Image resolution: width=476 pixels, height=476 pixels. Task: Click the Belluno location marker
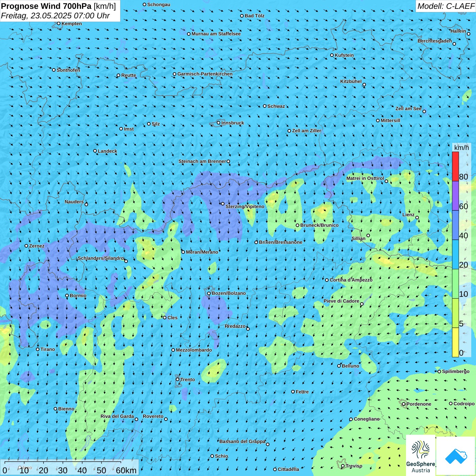tap(339, 366)
